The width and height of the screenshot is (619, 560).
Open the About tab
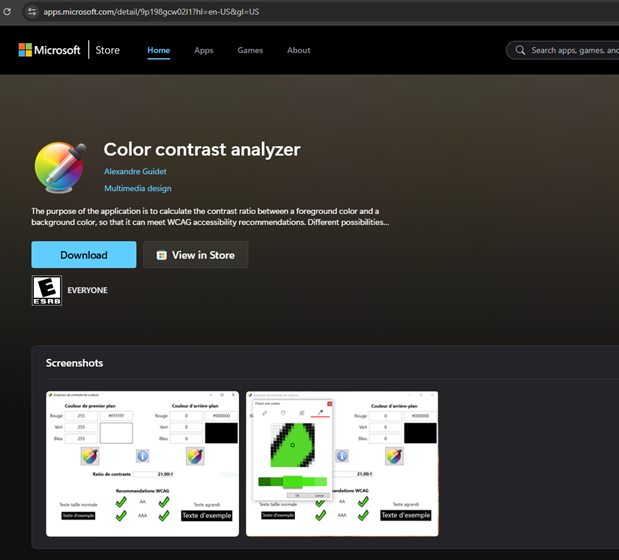(x=298, y=51)
